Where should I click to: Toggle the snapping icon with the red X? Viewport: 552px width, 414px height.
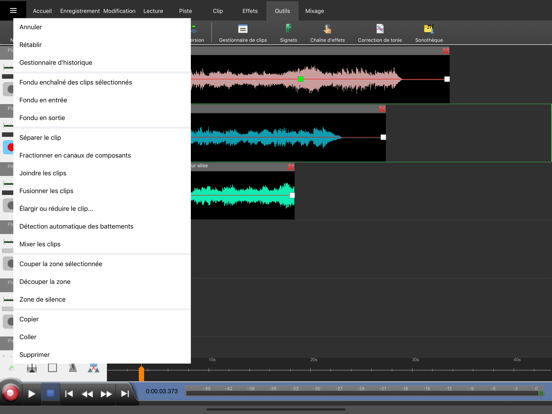(x=93, y=368)
